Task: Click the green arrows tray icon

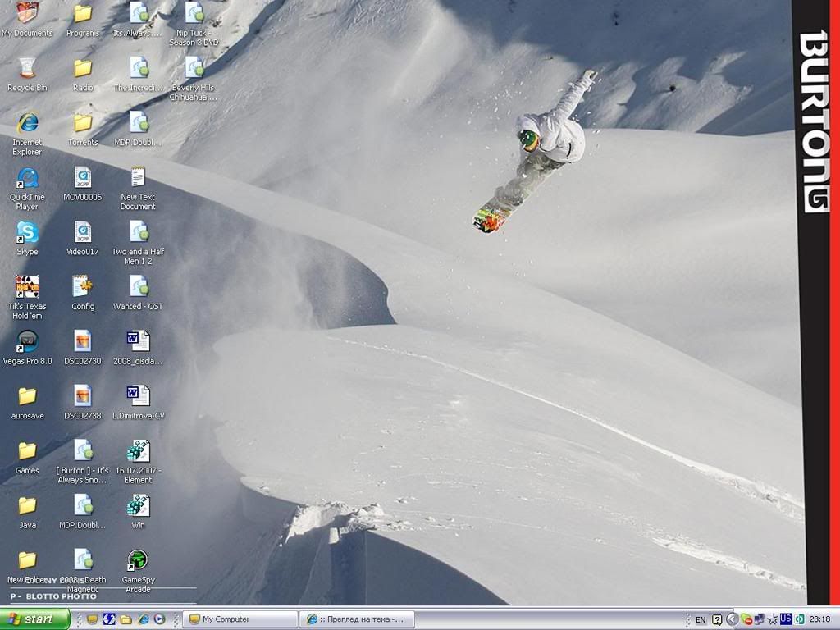Action: [799, 620]
